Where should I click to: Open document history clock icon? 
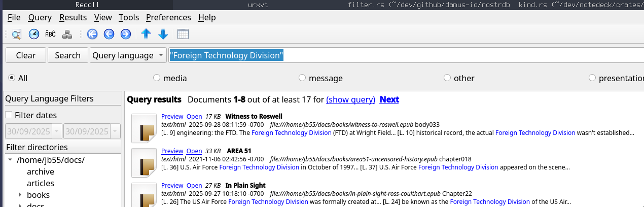click(33, 34)
